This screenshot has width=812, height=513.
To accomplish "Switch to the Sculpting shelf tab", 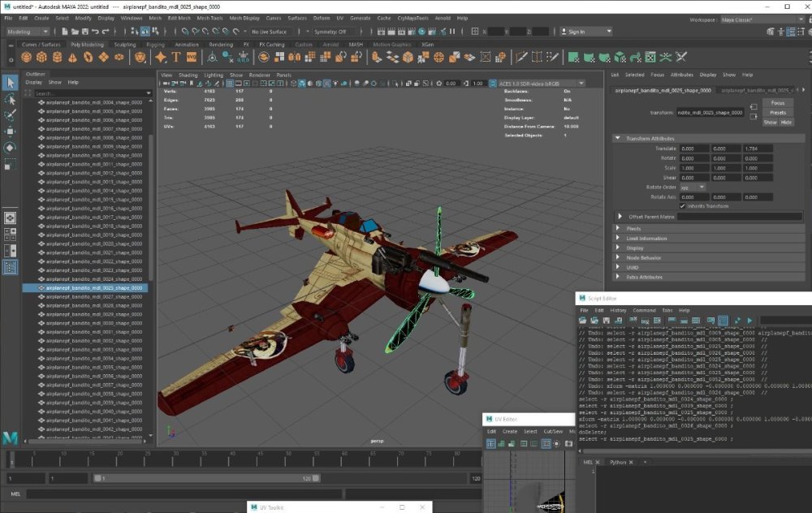I will click(125, 45).
